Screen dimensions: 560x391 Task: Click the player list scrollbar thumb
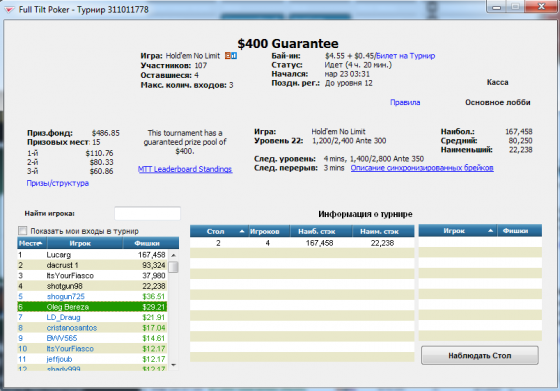(x=173, y=267)
